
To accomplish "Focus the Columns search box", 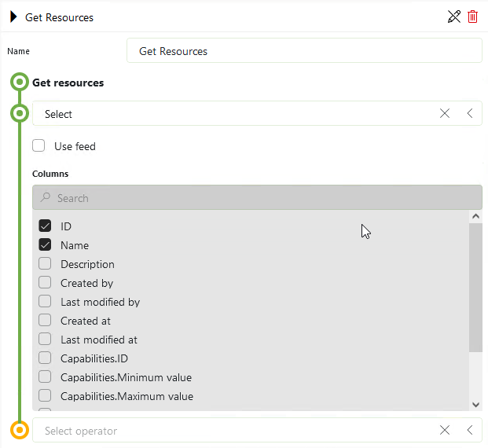I will coord(258,197).
